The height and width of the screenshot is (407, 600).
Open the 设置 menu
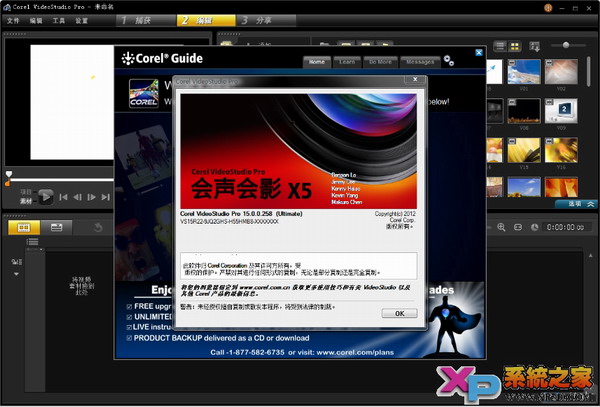[82, 21]
